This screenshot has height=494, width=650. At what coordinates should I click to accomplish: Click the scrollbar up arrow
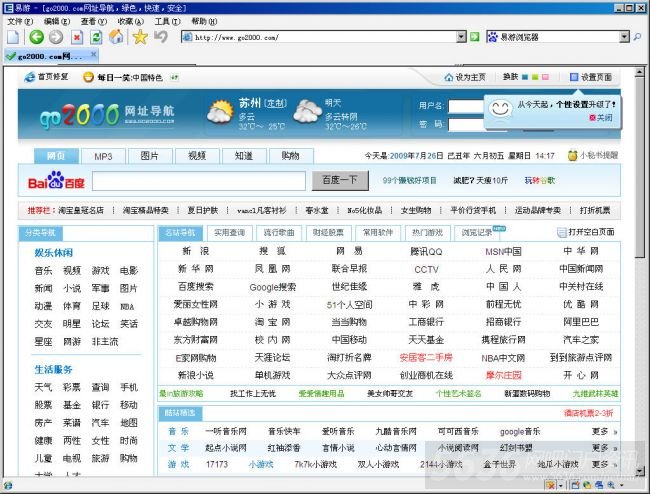(x=640, y=72)
